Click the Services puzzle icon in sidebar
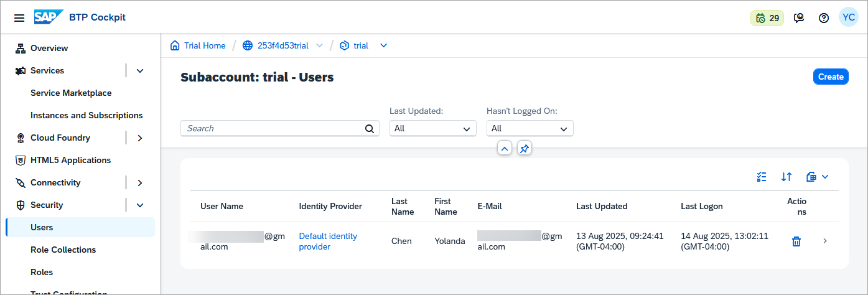Viewport: 868px width, 295px height. 20,70
